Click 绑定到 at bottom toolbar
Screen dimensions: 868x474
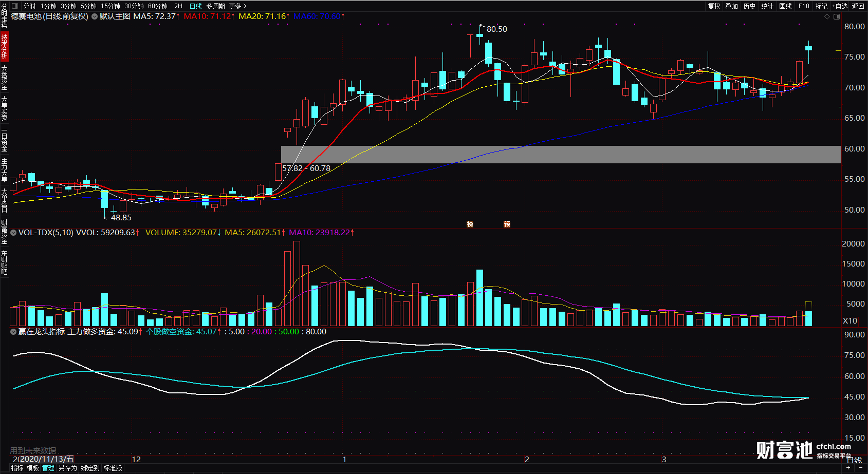90,468
